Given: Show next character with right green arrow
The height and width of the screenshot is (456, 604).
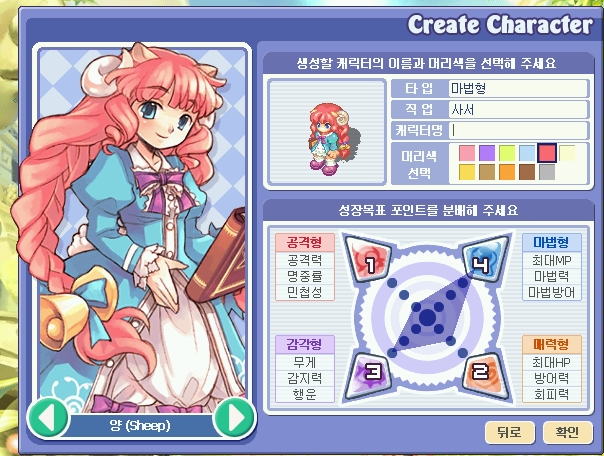Looking at the screenshot, I should [x=235, y=417].
